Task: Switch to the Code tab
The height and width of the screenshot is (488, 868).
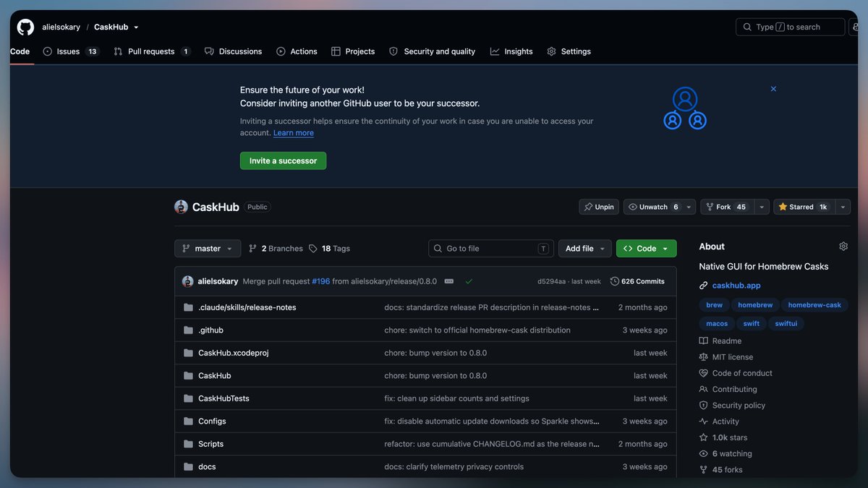Action: 20,51
